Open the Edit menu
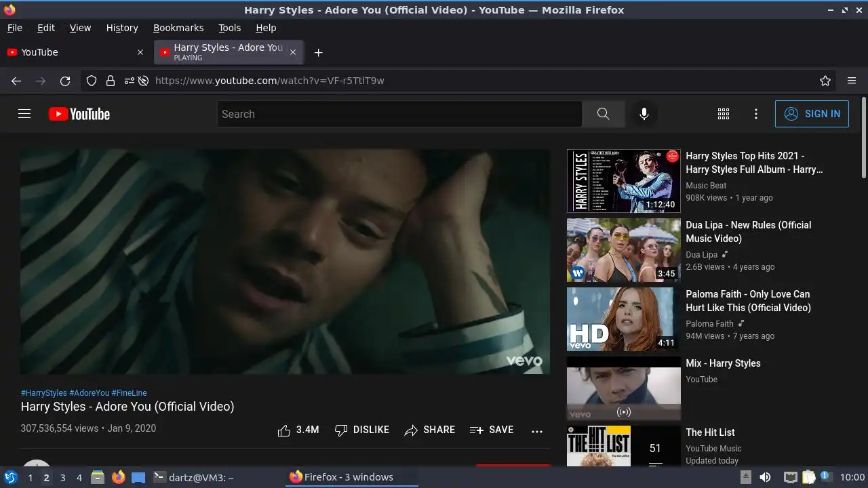Screen dimensions: 868x488 pyautogui.click(x=46, y=28)
